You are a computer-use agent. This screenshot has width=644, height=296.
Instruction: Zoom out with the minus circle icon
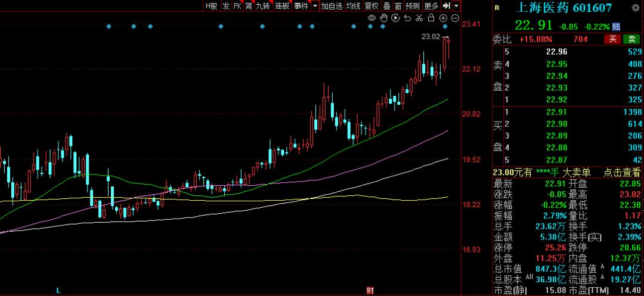point(455,18)
